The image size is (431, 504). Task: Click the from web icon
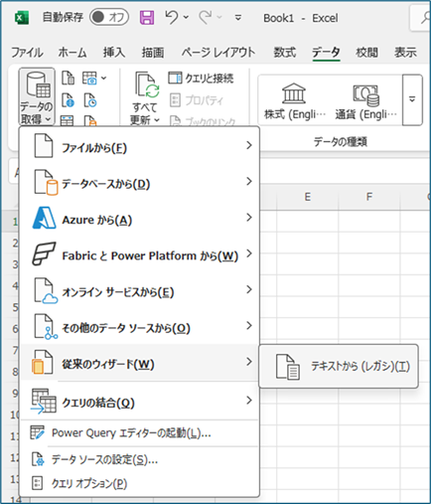pyautogui.click(x=69, y=100)
